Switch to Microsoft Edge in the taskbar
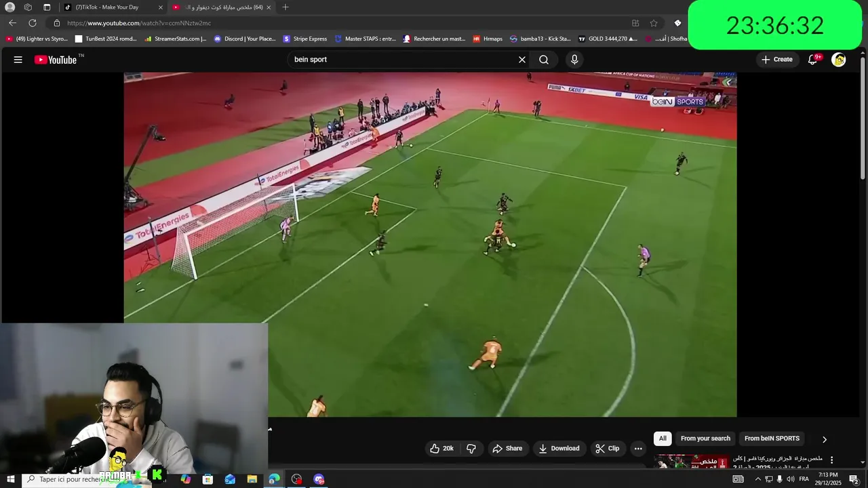The image size is (868, 488). click(x=274, y=479)
